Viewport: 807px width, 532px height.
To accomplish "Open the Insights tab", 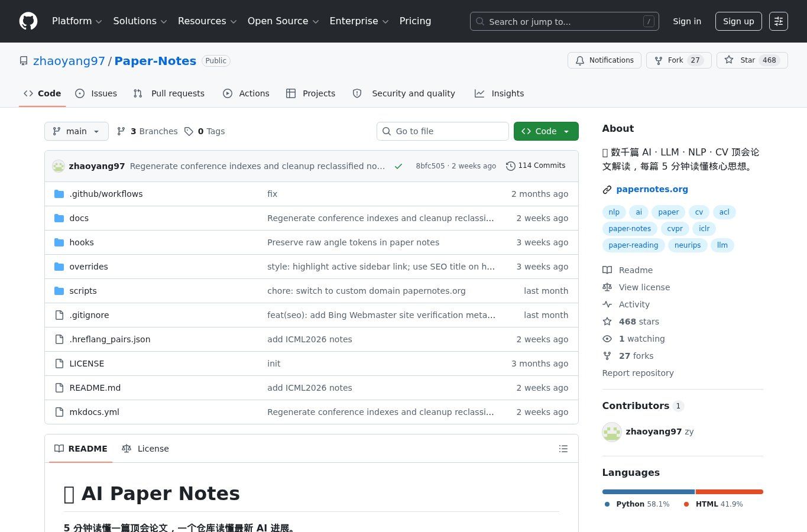I will coord(500,93).
